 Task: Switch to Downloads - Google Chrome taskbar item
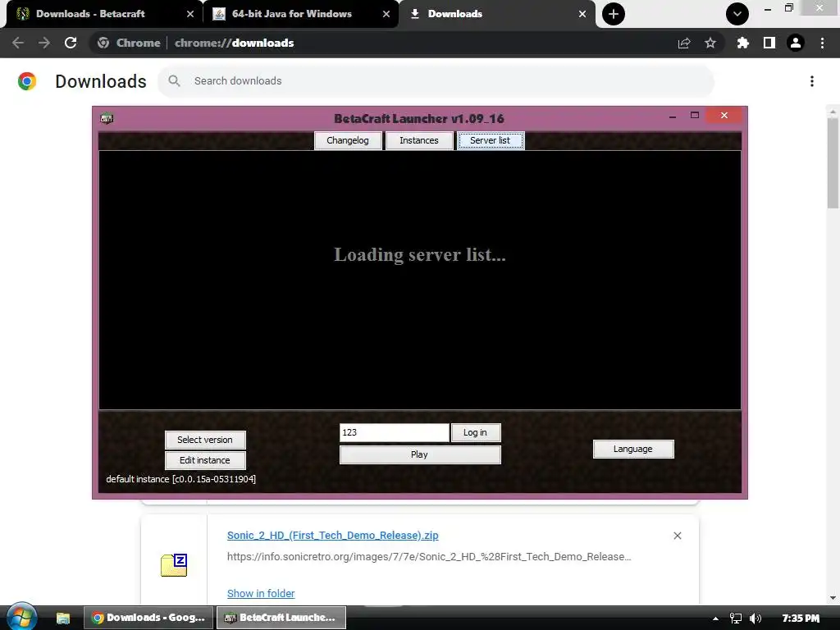(x=148, y=618)
